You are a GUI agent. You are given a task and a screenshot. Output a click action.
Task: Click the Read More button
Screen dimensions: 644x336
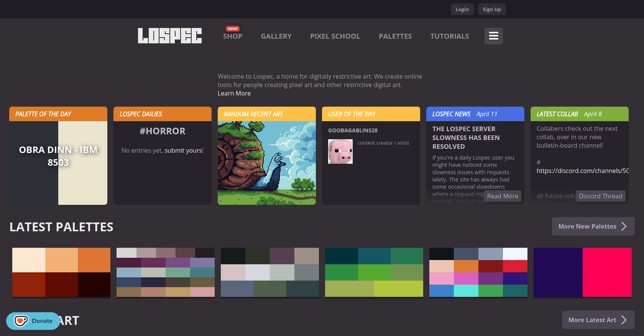(503, 196)
